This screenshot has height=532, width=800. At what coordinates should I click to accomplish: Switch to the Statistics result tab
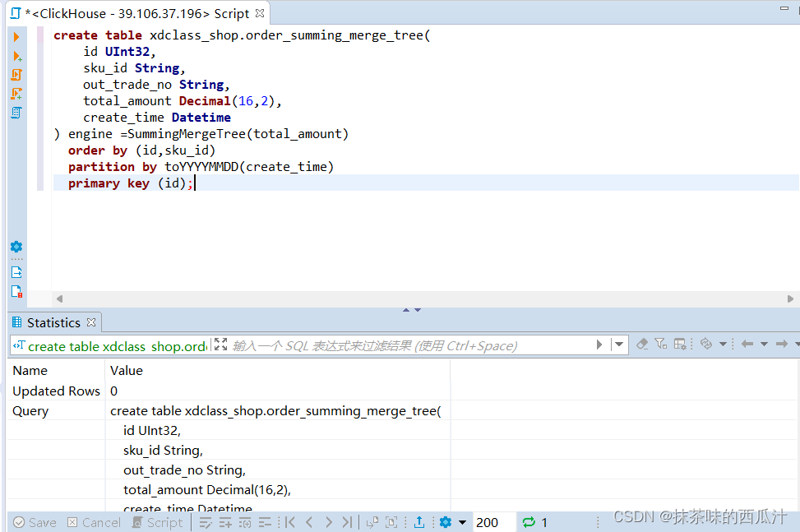[53, 323]
